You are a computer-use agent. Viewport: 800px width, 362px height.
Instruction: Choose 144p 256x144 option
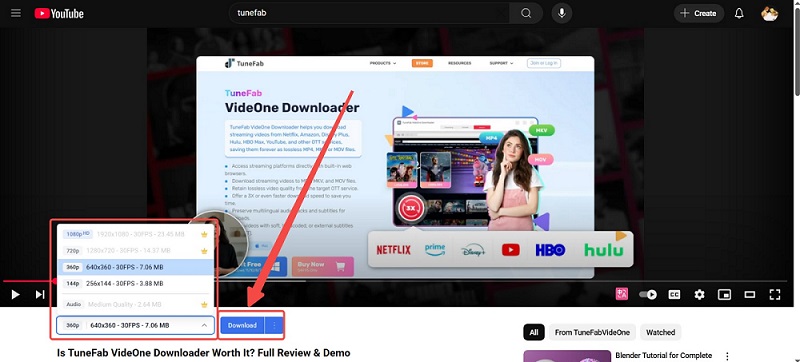coord(135,283)
